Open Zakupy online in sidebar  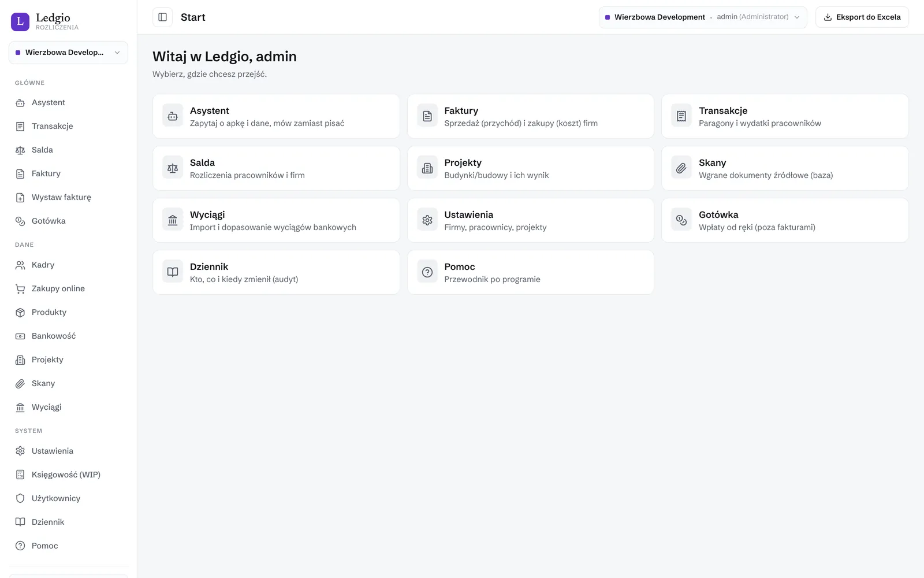68,289
